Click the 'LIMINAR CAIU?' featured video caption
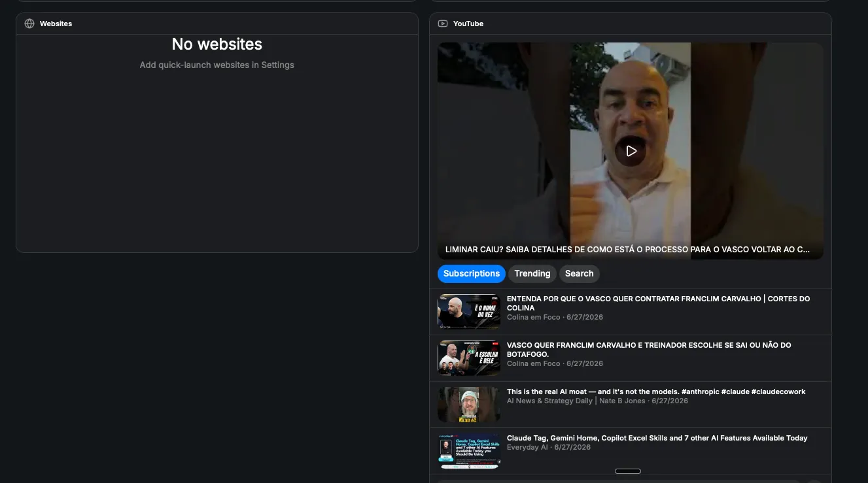Viewport: 868px width, 483px height. coord(627,250)
